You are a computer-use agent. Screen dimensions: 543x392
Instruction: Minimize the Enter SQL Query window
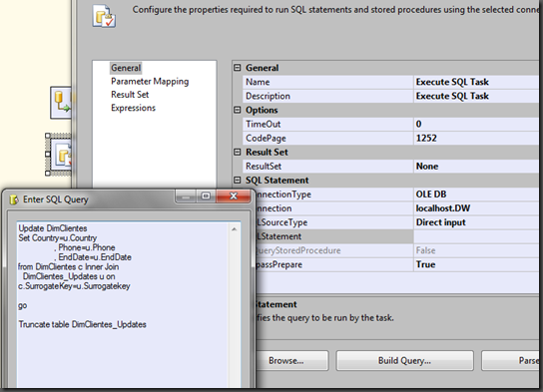186,196
